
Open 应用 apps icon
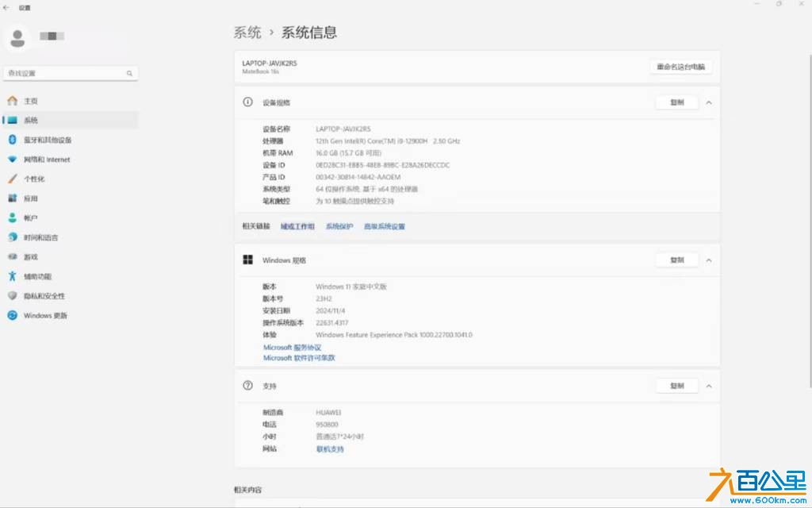(13, 198)
